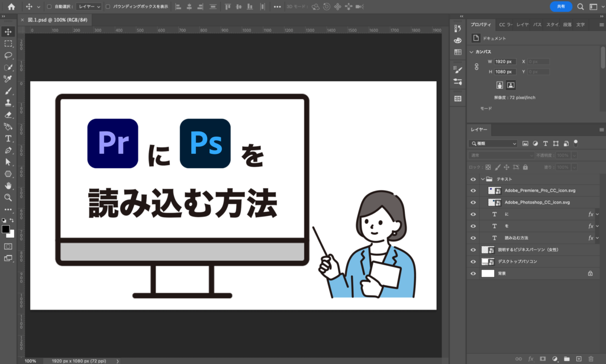The image size is (606, 364).
Task: Expand effects of the に layer
Action: click(598, 214)
